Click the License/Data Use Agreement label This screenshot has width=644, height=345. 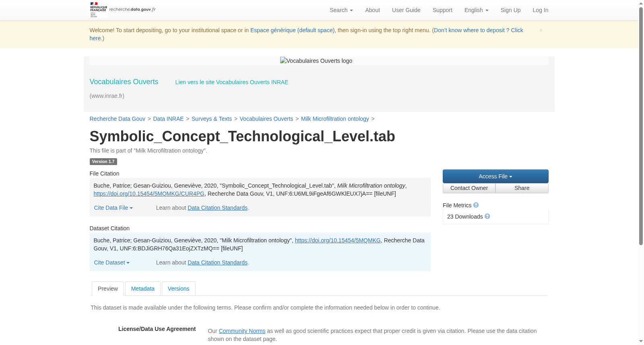pyautogui.click(x=157, y=329)
